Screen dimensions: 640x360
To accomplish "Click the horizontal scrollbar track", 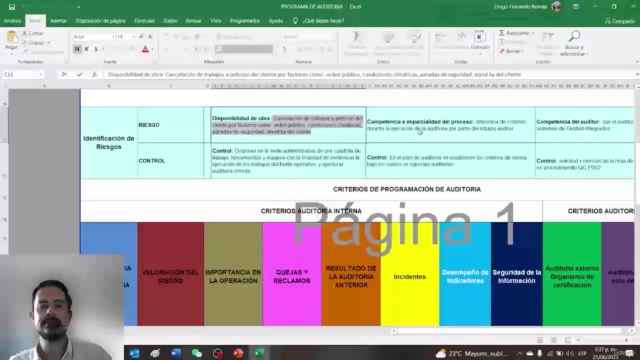I will click(510, 331).
